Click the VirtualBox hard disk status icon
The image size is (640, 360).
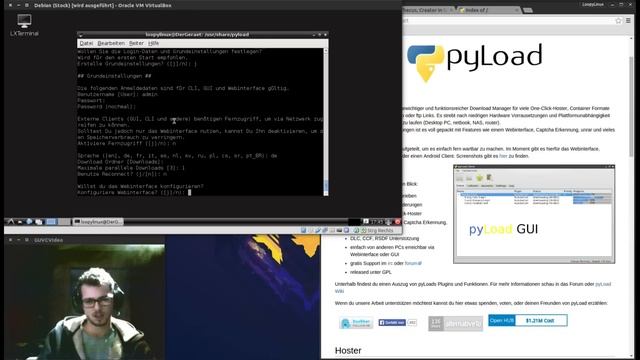[x=303, y=231]
